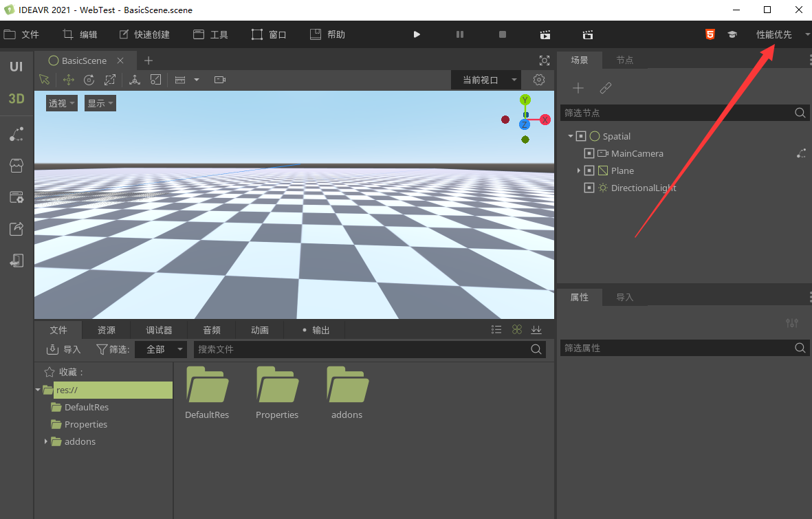Image resolution: width=812 pixels, height=519 pixels.
Task: Switch the file panel to list view
Action: (x=496, y=329)
